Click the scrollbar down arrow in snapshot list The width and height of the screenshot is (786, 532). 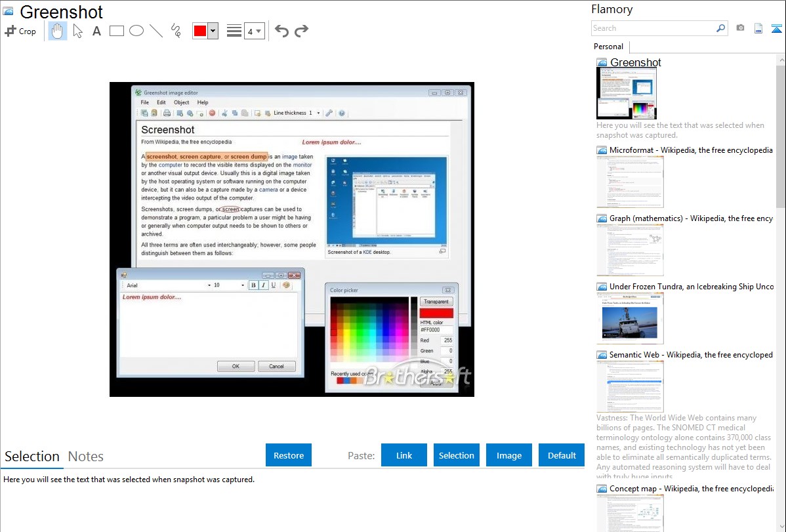click(781, 527)
